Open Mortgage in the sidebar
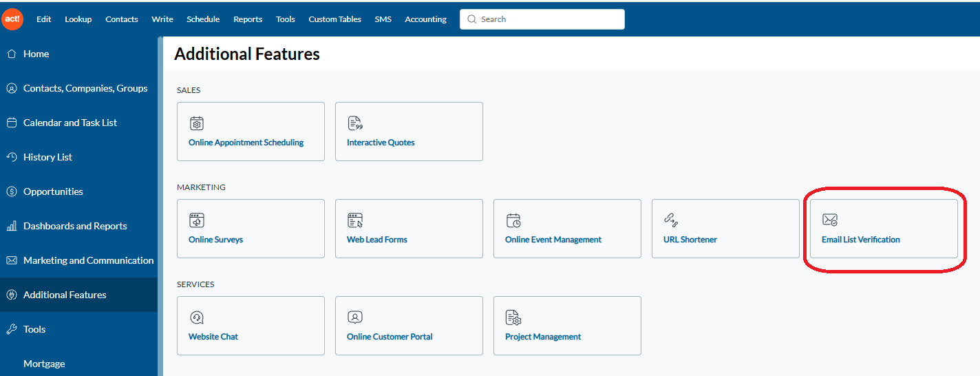The height and width of the screenshot is (376, 980). [x=44, y=364]
